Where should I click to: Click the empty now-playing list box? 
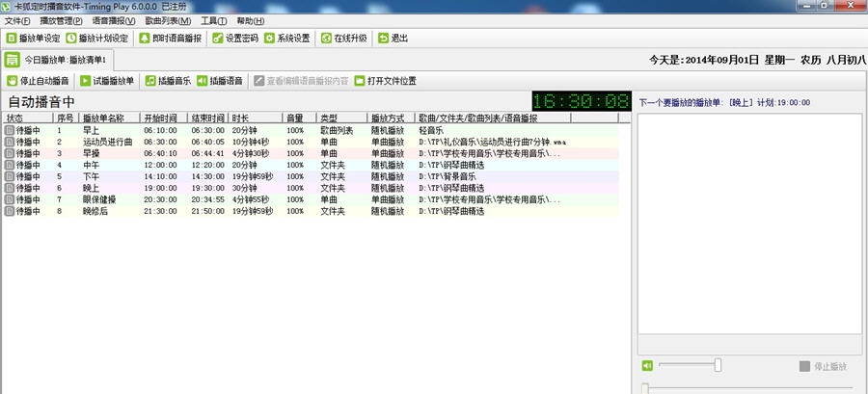(749, 223)
